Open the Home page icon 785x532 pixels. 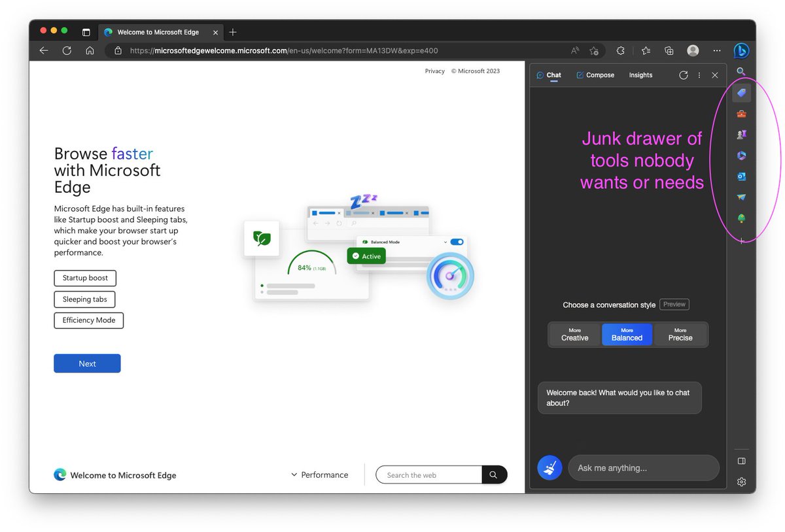(x=90, y=50)
